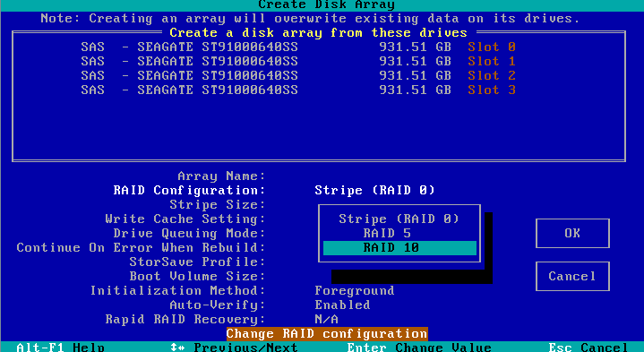Select the Stripe Size setting label
Image resolution: width=644 pixels, height=352 pixels.
coord(218,204)
